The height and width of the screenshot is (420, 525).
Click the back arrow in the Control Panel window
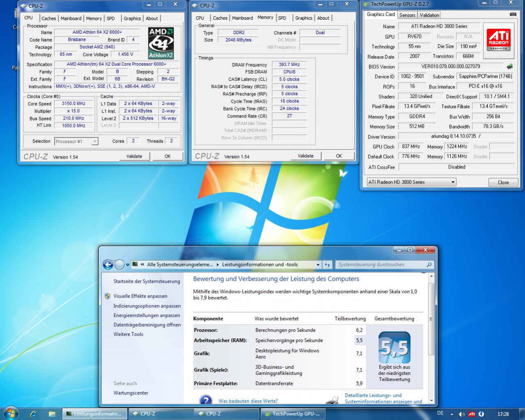108,265
